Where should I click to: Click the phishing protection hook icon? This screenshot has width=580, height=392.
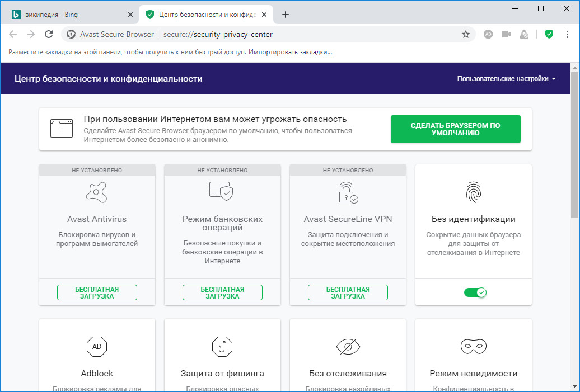[222, 347]
